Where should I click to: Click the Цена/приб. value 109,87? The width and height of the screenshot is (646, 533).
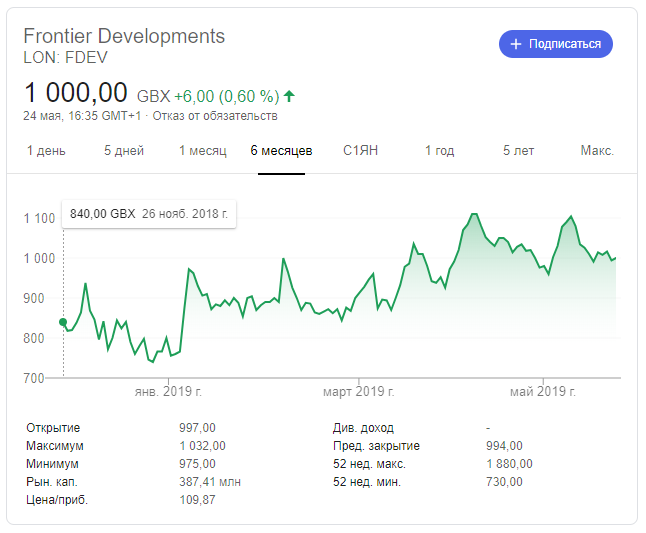click(x=197, y=500)
